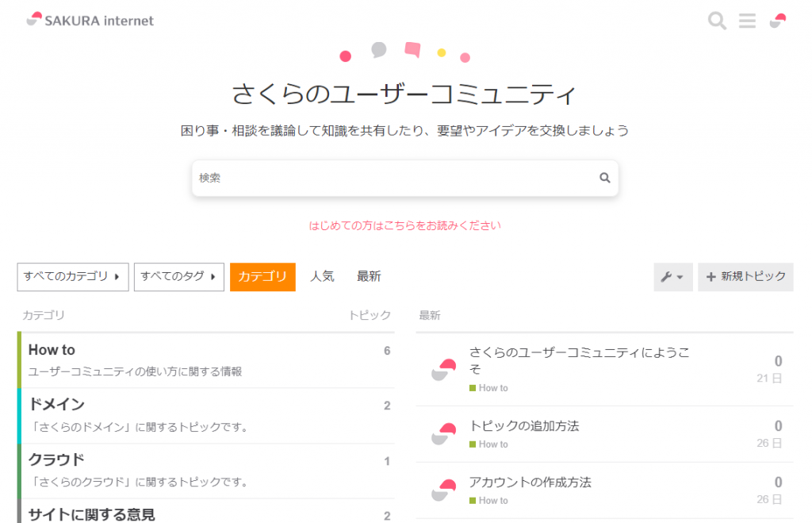This screenshot has width=812, height=523.
Task: Expand the すべてのカテゴリ dropdown
Action: pos(72,277)
